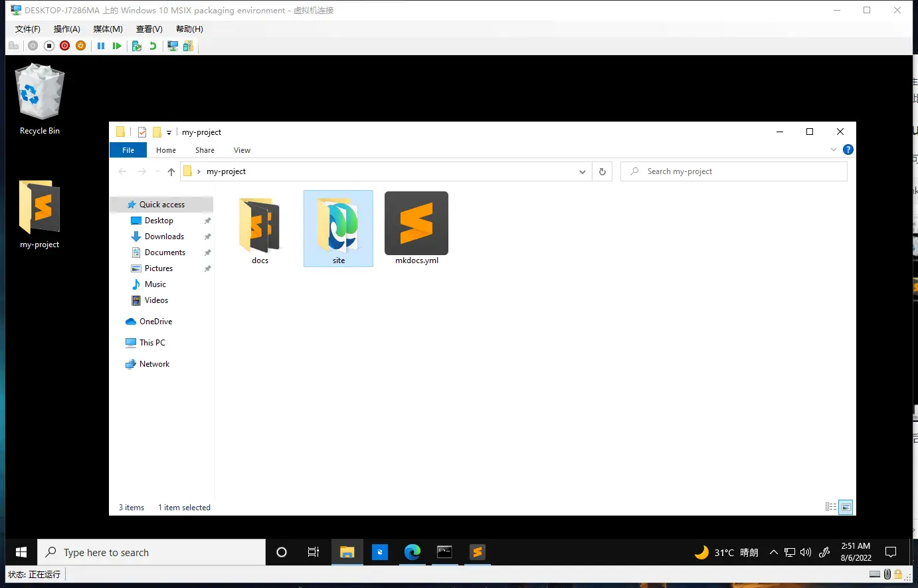Pause the virtual machine from the toolbar
This screenshot has height=588, width=918.
(101, 46)
